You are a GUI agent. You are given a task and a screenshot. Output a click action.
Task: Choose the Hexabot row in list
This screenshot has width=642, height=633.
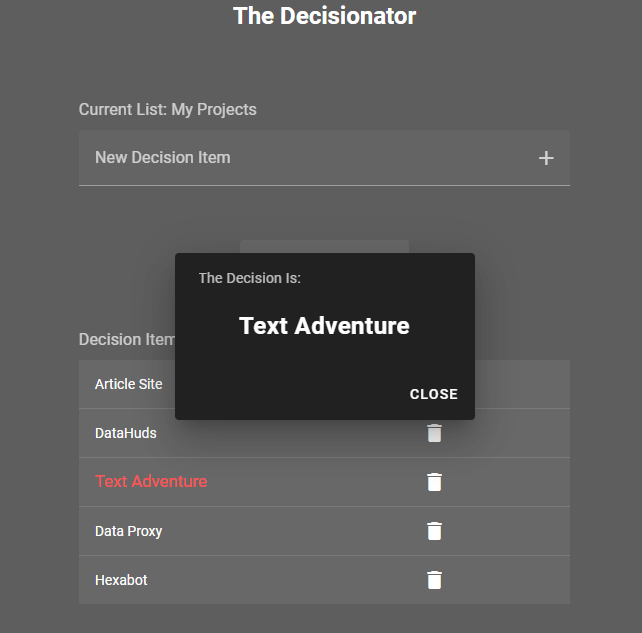pos(324,580)
